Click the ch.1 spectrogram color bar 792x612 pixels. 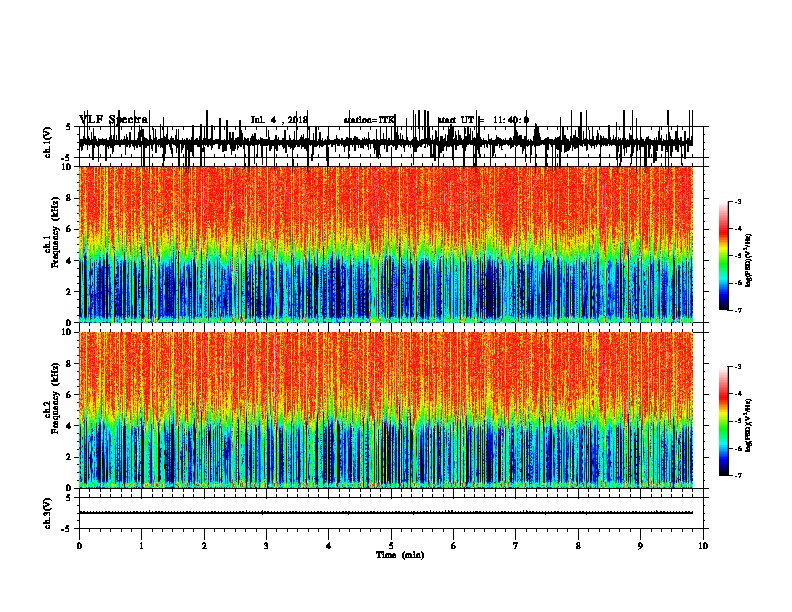[x=724, y=256]
